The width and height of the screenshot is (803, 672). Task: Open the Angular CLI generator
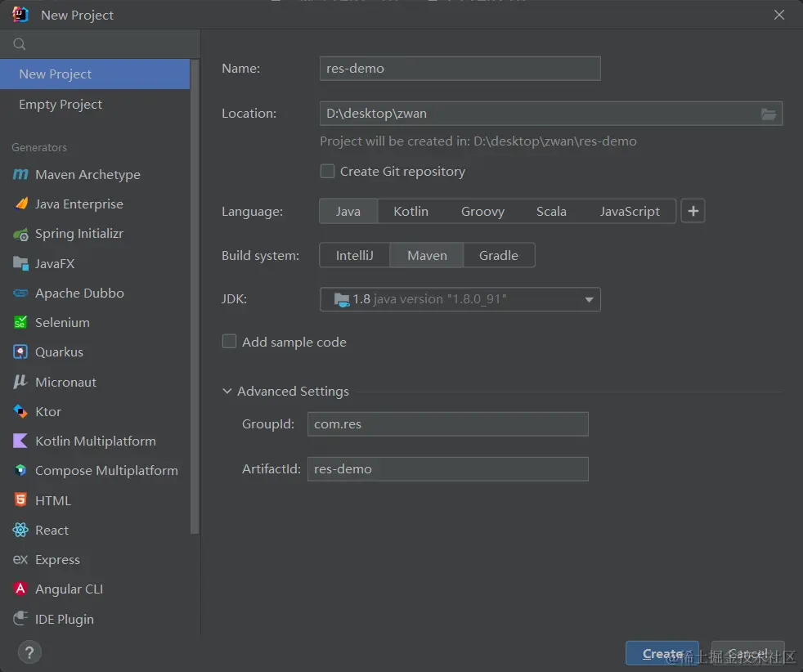95,589
